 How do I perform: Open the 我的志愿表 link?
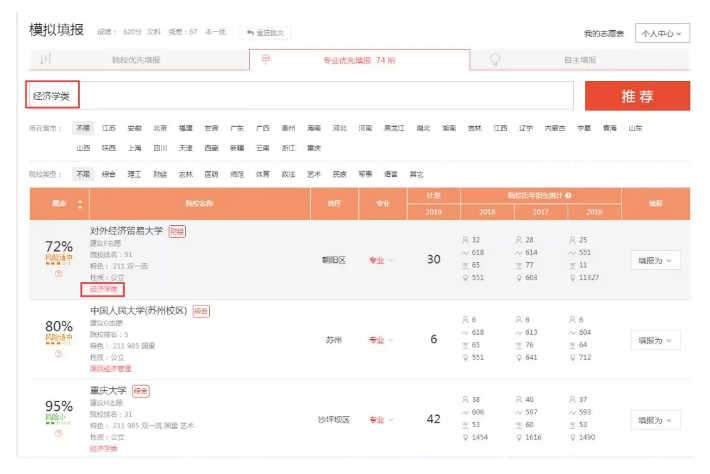[x=603, y=34]
